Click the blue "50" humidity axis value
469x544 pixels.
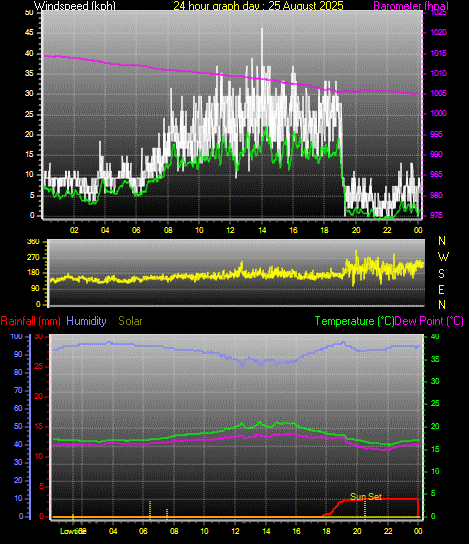(18, 426)
